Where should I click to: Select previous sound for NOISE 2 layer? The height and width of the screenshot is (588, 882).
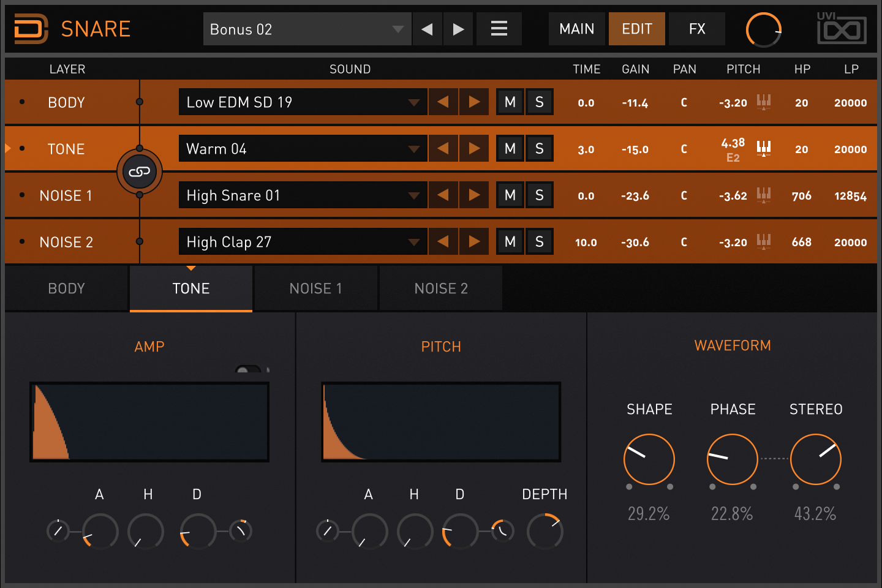click(443, 242)
